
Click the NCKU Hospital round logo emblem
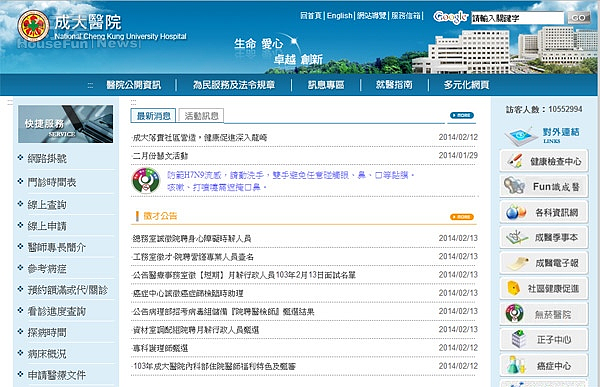click(x=34, y=26)
